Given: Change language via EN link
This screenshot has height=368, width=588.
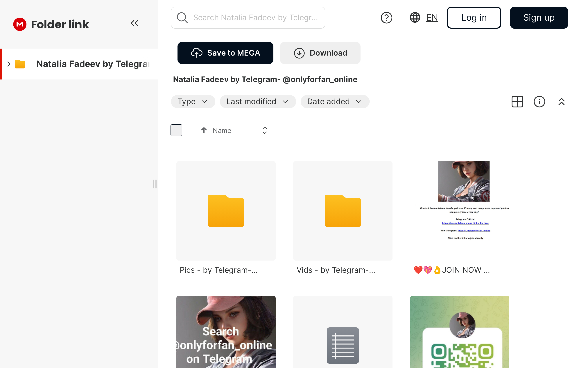Looking at the screenshot, I should click(432, 17).
